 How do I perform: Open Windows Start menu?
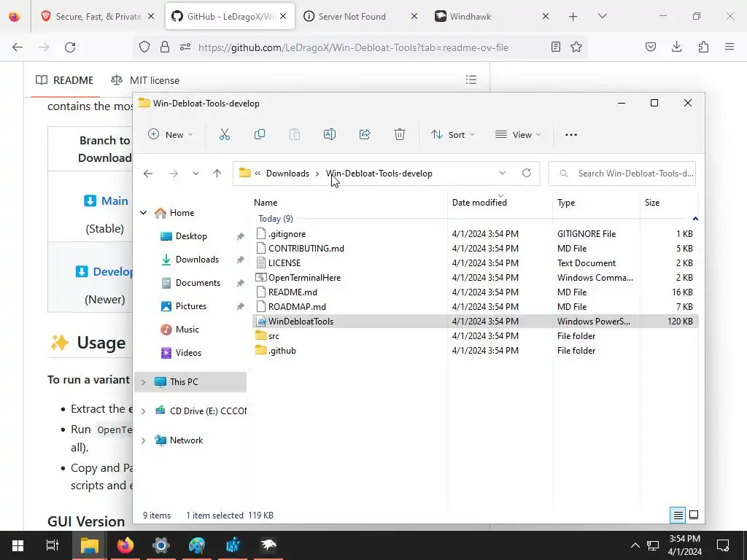coord(18,545)
